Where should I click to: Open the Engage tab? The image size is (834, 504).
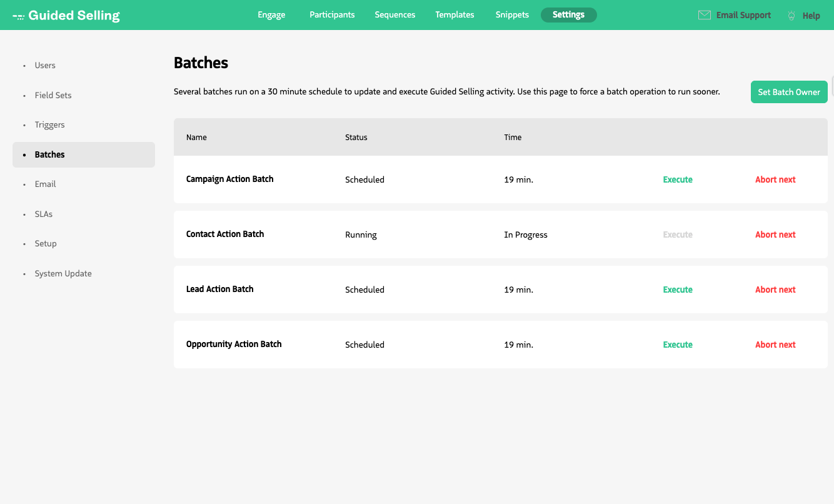coord(271,14)
